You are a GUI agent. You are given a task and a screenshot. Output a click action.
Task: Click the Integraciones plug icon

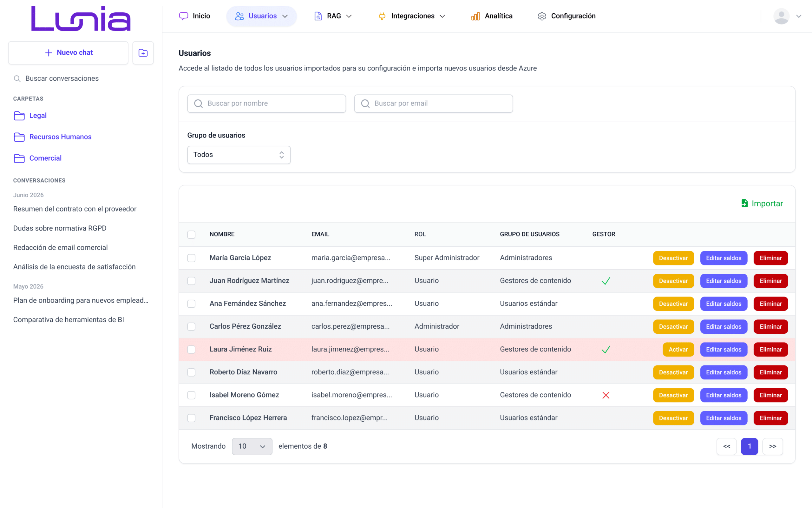(382, 16)
